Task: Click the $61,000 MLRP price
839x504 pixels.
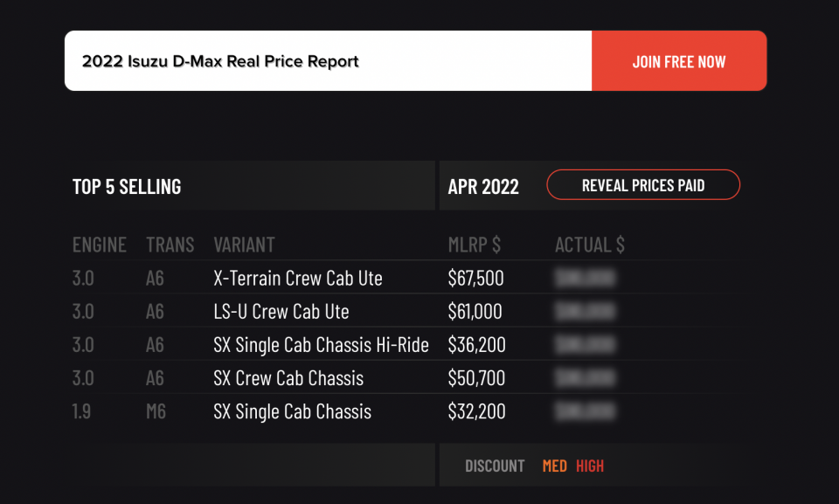Action: click(475, 311)
